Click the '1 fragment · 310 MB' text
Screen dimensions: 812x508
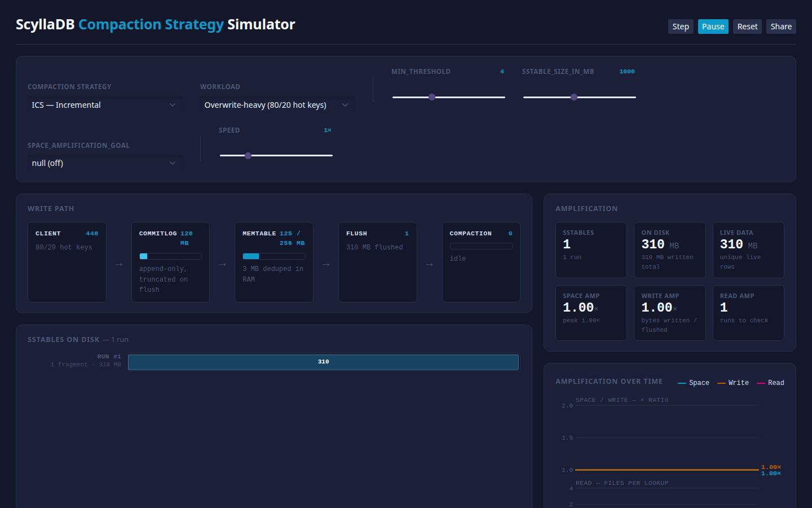point(86,365)
